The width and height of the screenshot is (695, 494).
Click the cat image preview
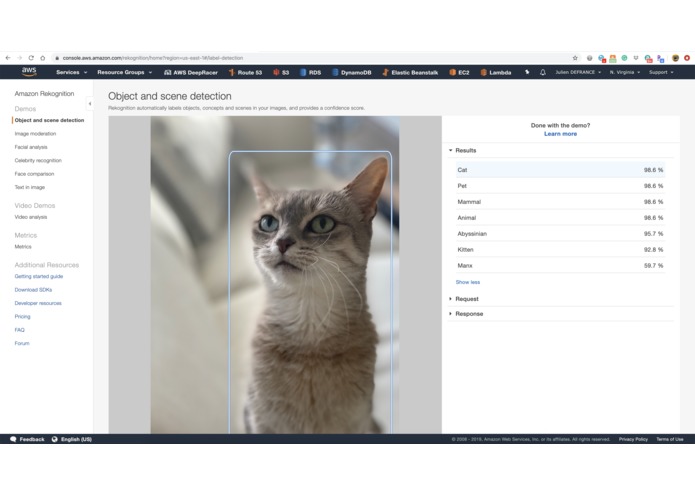(x=275, y=275)
